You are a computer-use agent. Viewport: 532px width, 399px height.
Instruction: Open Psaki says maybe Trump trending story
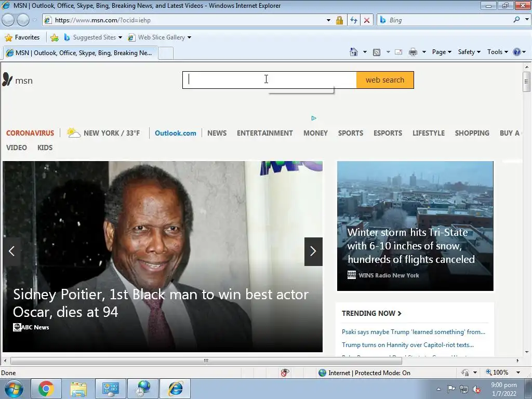click(413, 332)
